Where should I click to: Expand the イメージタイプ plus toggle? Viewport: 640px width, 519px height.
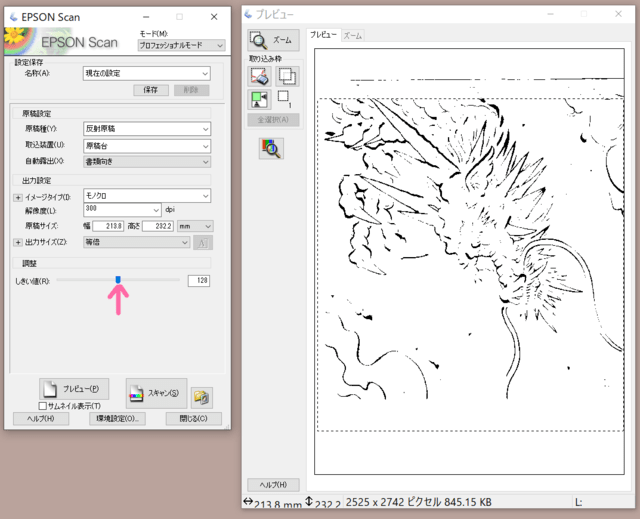pyautogui.click(x=17, y=197)
